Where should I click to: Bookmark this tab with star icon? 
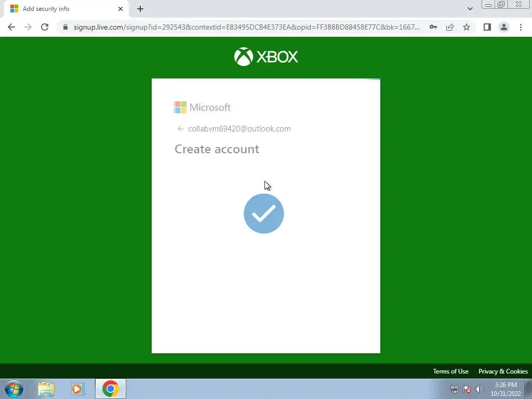(467, 27)
